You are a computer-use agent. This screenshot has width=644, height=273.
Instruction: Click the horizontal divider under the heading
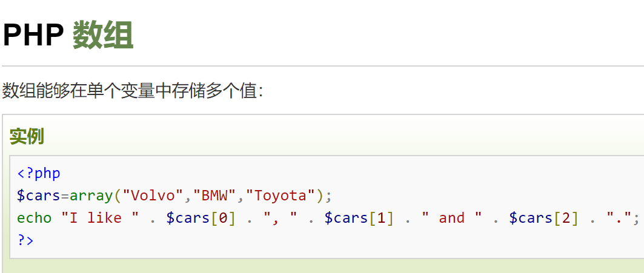coord(323,66)
